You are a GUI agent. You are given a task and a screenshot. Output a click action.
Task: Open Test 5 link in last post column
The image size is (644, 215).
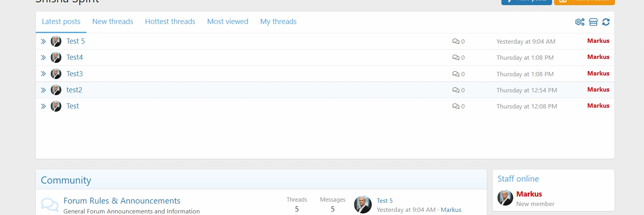tap(384, 201)
